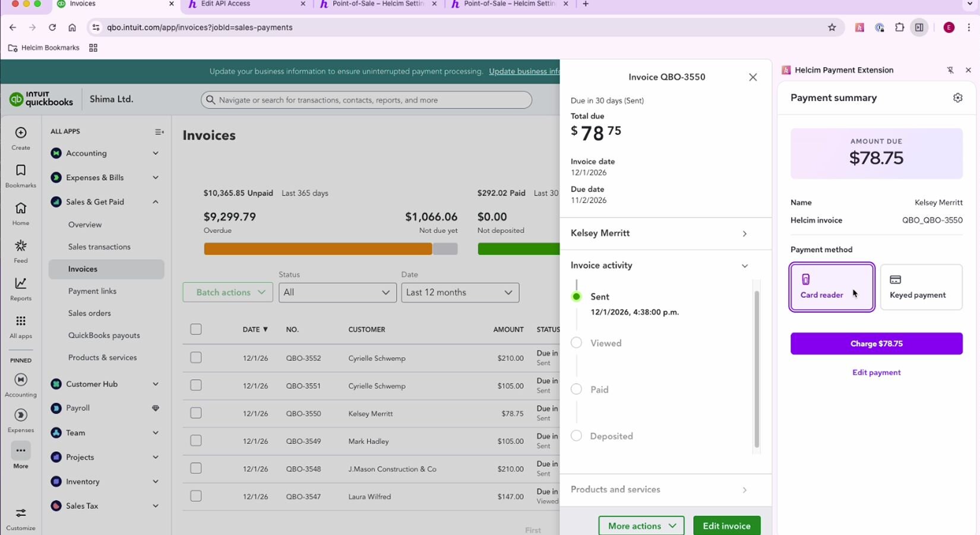Open the Reports chart icon
The height and width of the screenshot is (535, 980).
[21, 284]
